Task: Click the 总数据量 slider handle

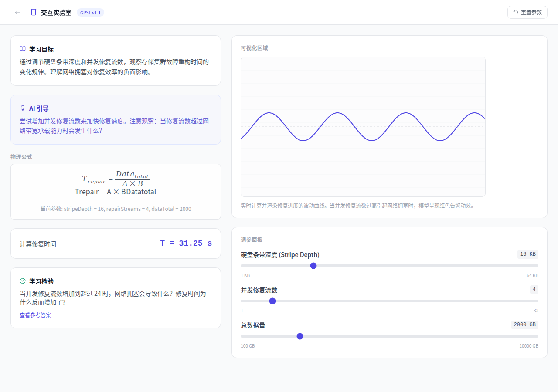Action: click(x=300, y=336)
